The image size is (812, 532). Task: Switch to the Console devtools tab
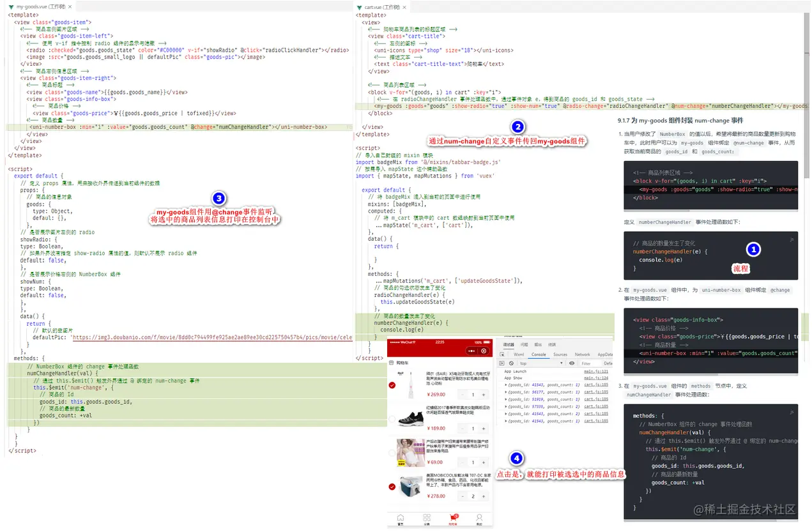click(539, 354)
